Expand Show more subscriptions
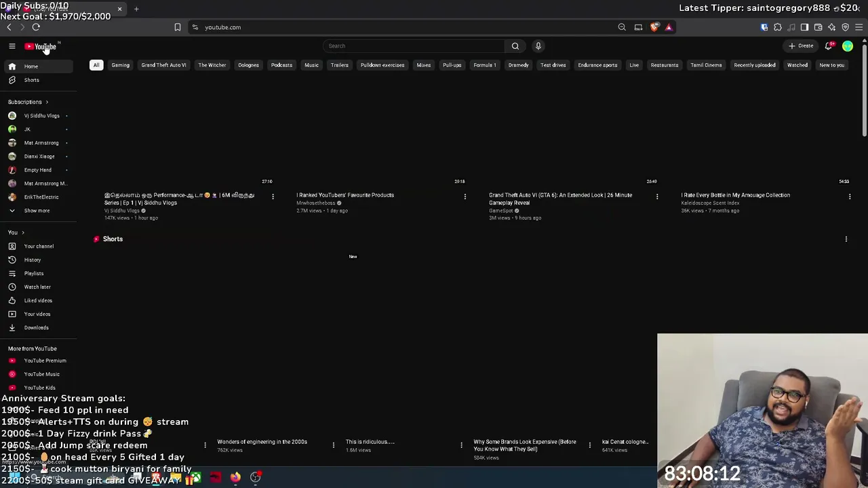 coord(38,211)
